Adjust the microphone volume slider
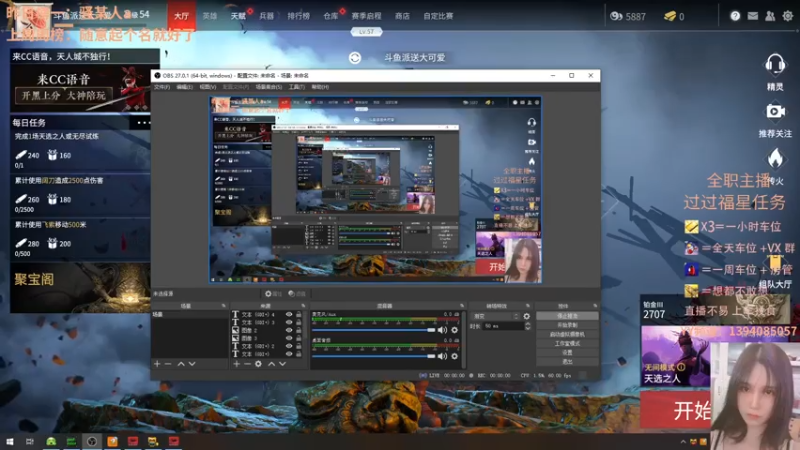This screenshot has width=800, height=450. (x=373, y=330)
